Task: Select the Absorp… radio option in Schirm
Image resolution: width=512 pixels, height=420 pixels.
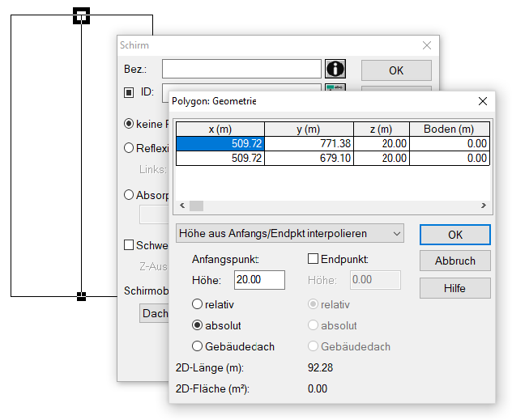Action: coord(129,195)
